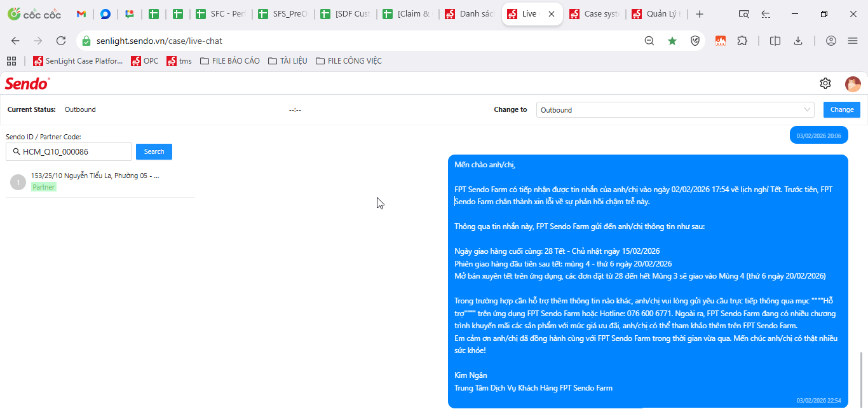Click the Kim Ngân signature line

point(471,375)
